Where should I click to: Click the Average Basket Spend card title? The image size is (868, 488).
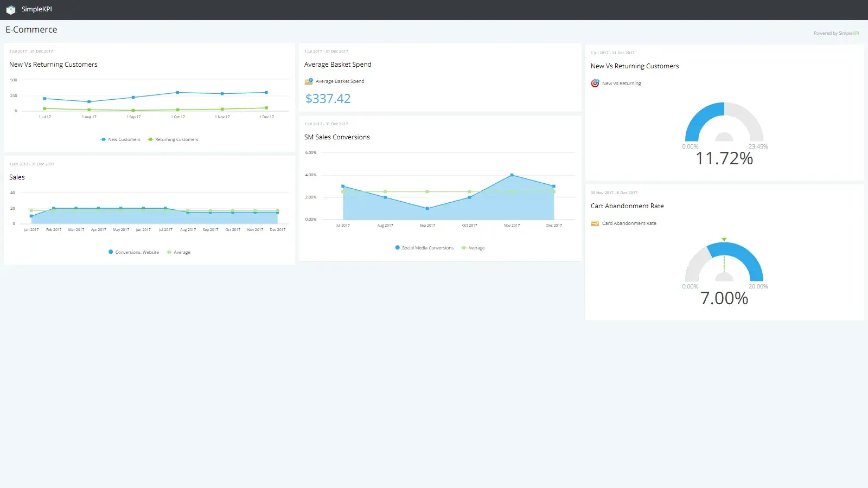pos(338,65)
